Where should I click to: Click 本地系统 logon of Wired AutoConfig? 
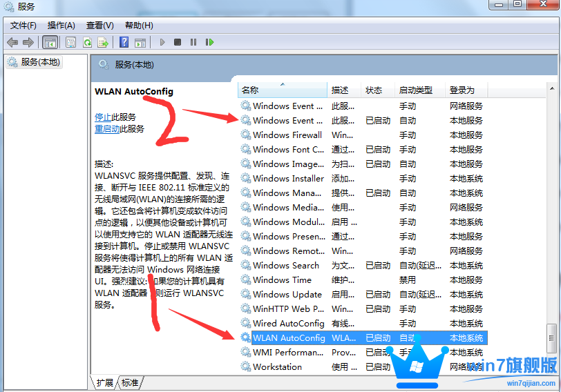point(466,324)
